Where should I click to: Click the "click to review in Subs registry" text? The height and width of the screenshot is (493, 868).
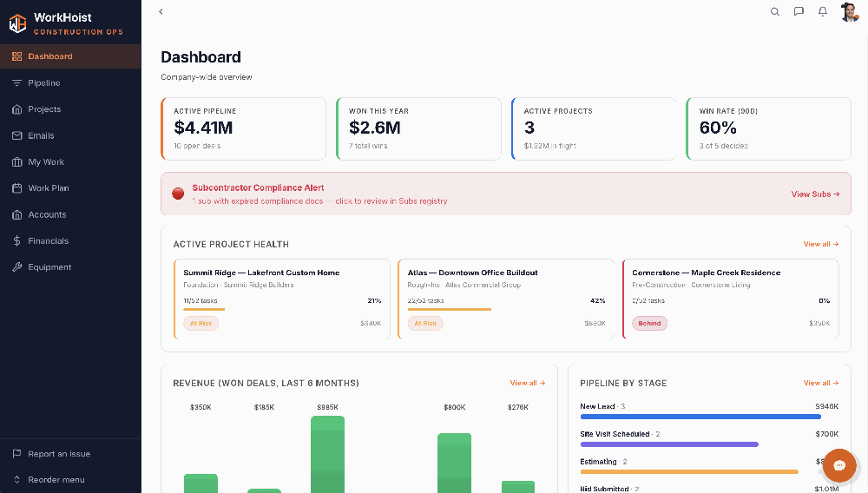click(391, 201)
